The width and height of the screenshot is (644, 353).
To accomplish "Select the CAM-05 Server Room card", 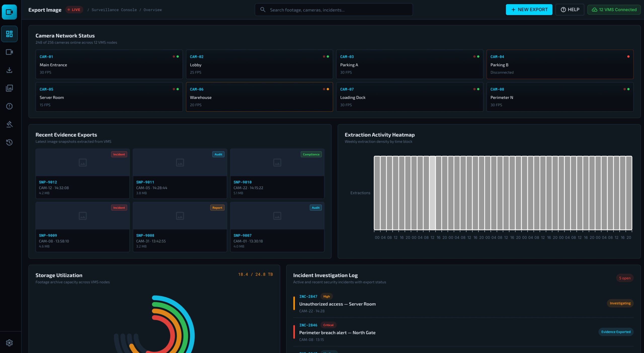I will 109,97.
